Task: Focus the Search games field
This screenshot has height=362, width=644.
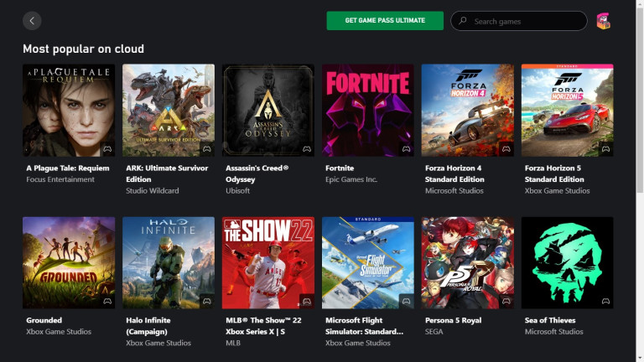Action: (519, 21)
